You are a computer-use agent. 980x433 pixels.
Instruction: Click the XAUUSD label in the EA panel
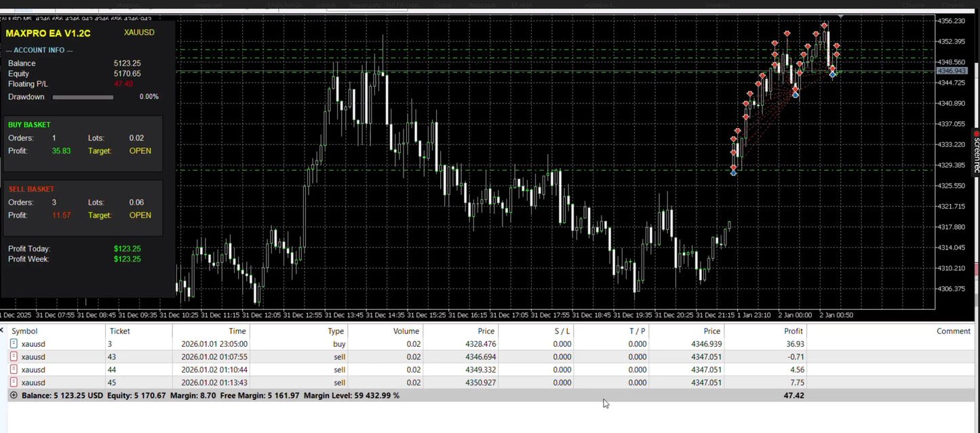[139, 33]
